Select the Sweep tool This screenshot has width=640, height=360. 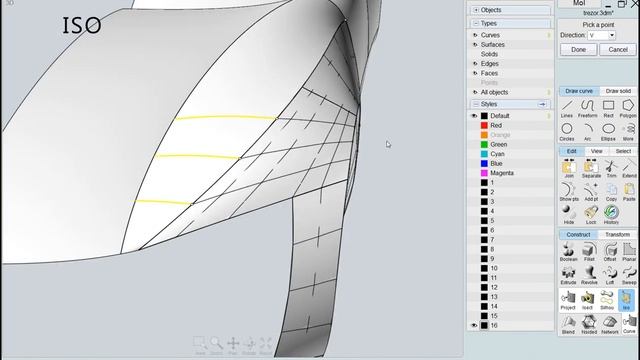pyautogui.click(x=629, y=276)
